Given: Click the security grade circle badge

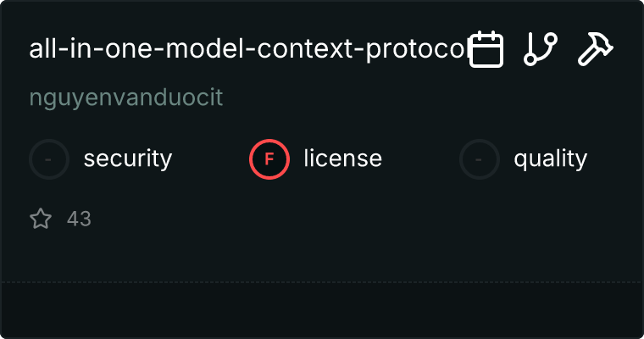Looking at the screenshot, I should tap(49, 158).
